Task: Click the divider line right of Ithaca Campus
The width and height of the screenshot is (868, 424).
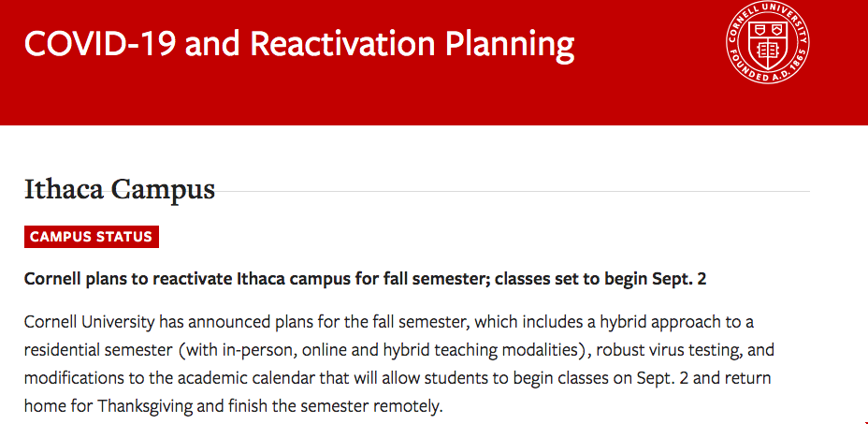Action: click(x=512, y=192)
